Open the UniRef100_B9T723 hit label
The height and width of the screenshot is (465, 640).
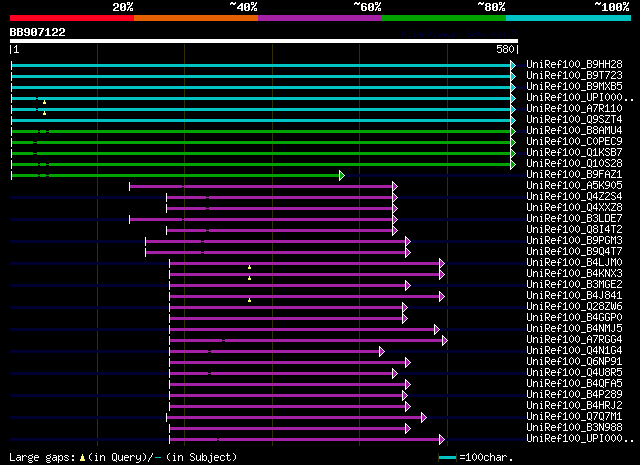pyautogui.click(x=574, y=76)
